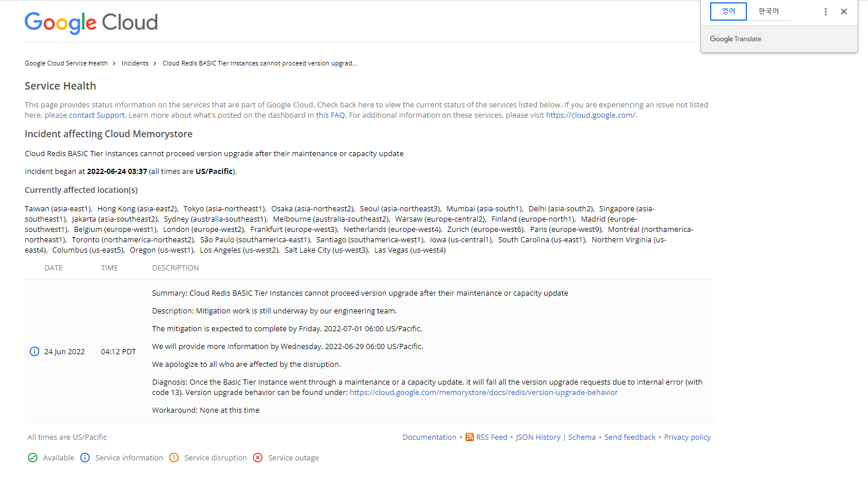Click the Send feedback link

click(630, 437)
